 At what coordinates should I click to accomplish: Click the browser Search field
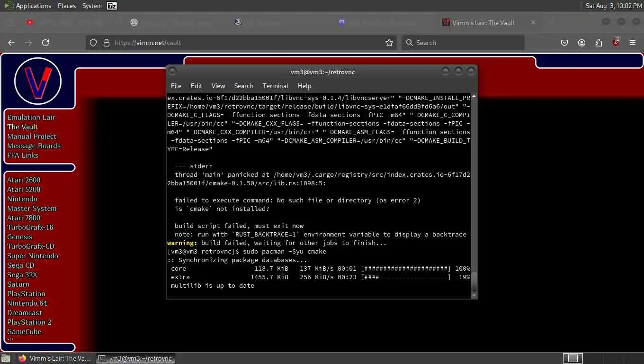[463, 43]
